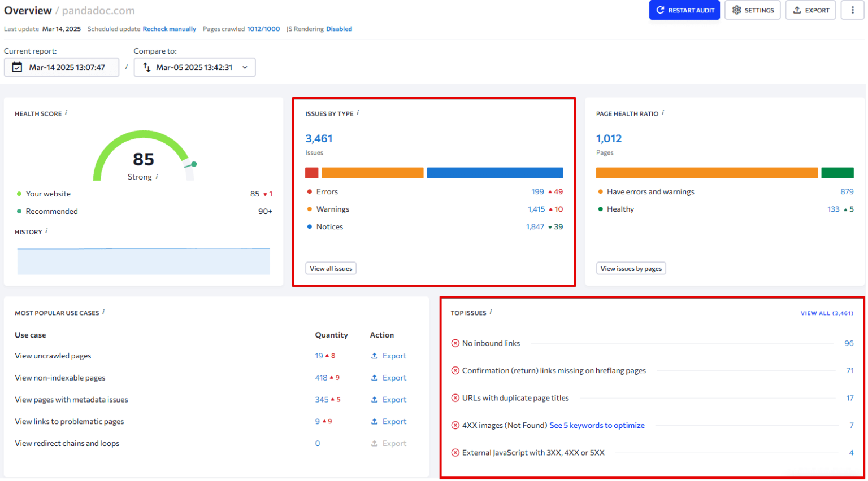This screenshot has width=868, height=481.
Task: Click the Export icon for uncrawled pages row
Action: [374, 356]
